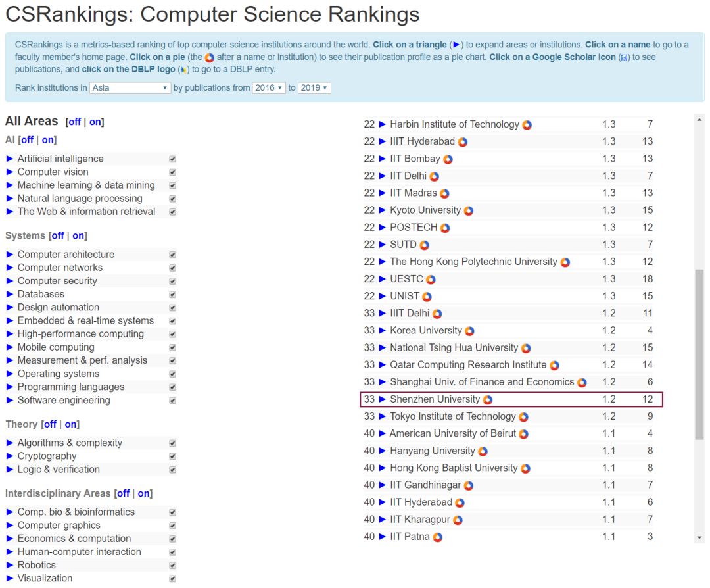Toggle the Visualization checkbox
This screenshot has height=588, width=710.
172,579
